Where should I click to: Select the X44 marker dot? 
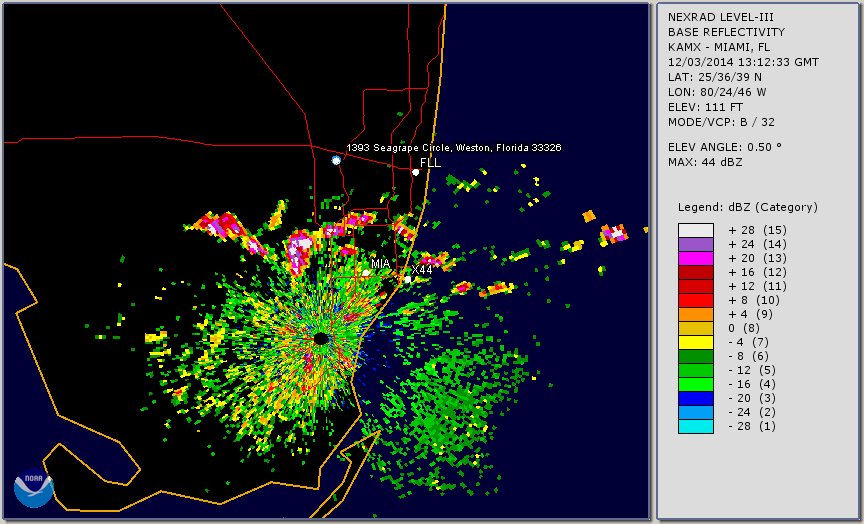407,280
